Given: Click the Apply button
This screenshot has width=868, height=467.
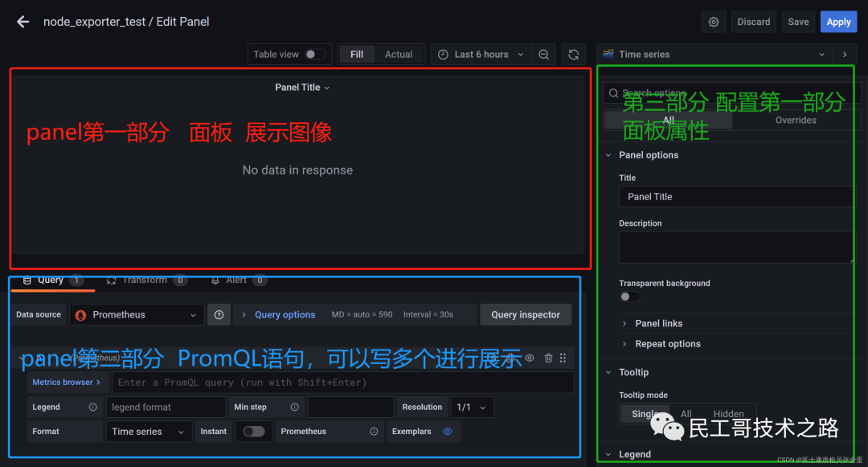Looking at the screenshot, I should [838, 23].
